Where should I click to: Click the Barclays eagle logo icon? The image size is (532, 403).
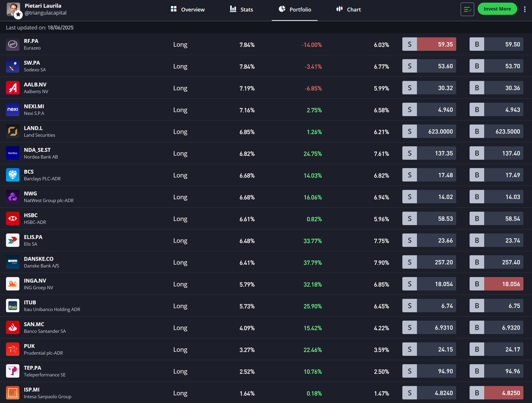(12, 175)
